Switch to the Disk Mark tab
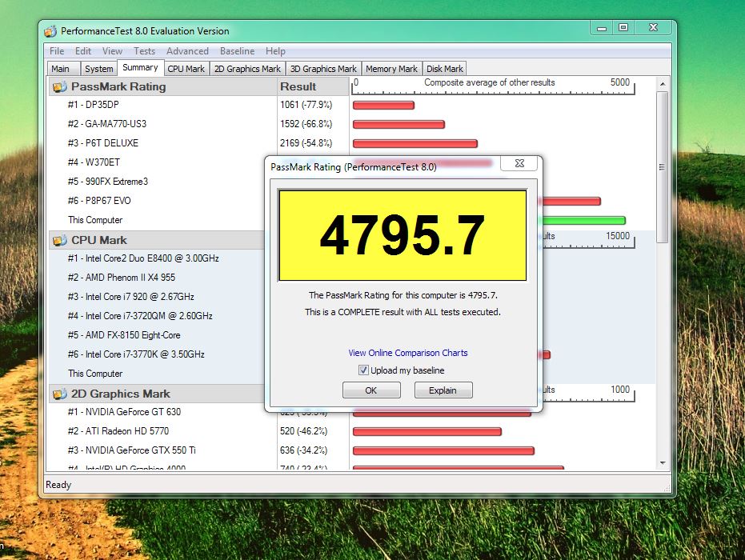The width and height of the screenshot is (745, 560). pyautogui.click(x=445, y=69)
